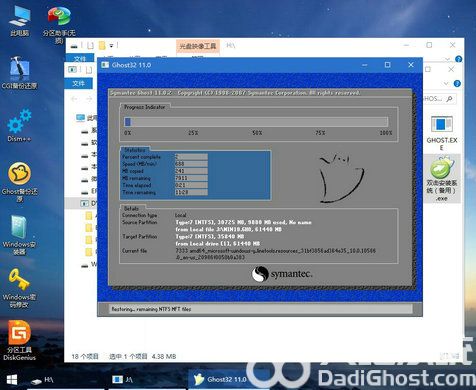476x390 pixels.
Task: Open the 文件 tab in the H:\ Explorer window
Action: (80, 59)
